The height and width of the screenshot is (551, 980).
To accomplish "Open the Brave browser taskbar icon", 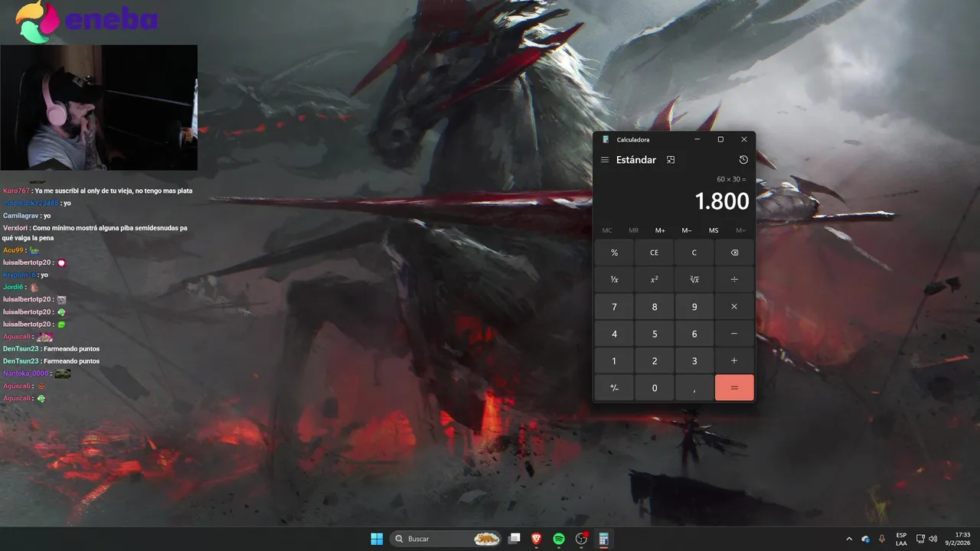I will tap(537, 539).
